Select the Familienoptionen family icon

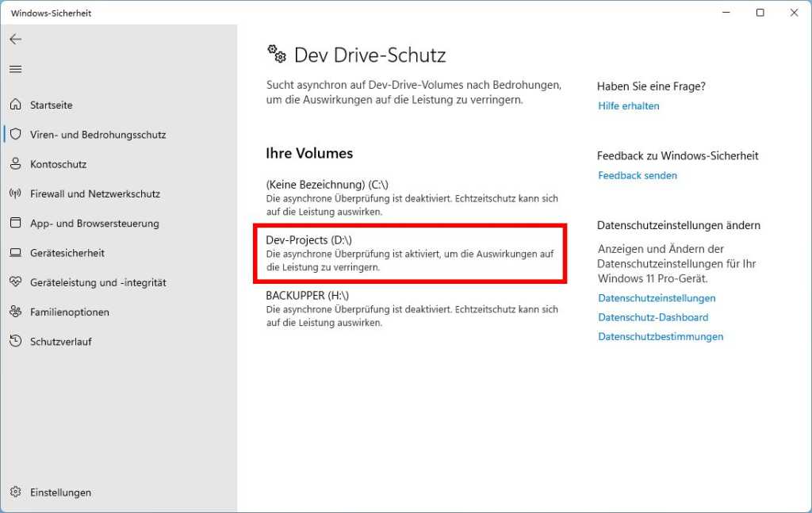point(16,312)
